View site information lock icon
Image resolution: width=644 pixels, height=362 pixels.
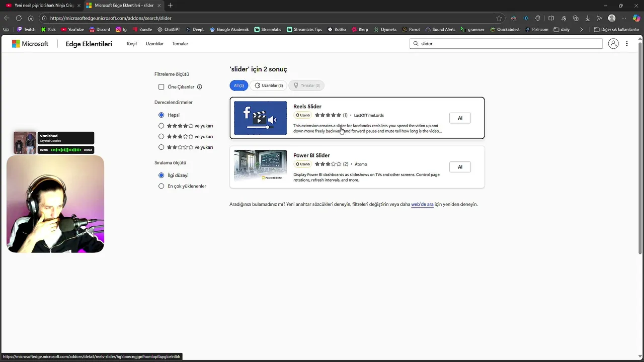pos(44,18)
